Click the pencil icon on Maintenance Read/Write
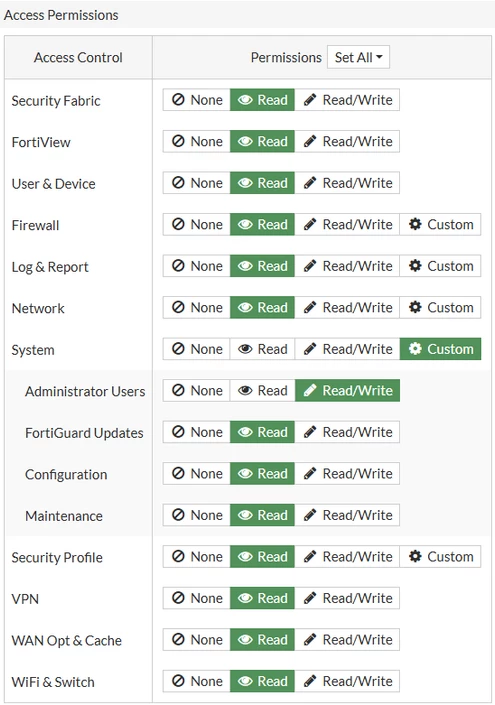The height and width of the screenshot is (705, 495). click(310, 515)
